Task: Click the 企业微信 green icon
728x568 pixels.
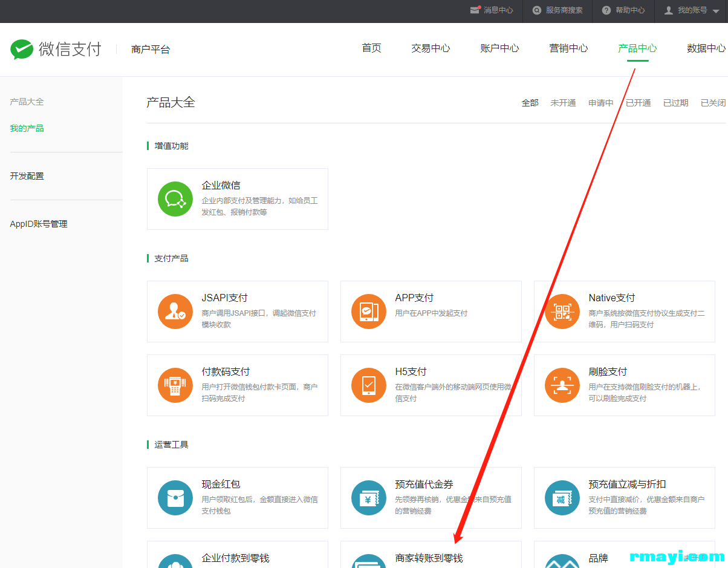Action: 175,198
